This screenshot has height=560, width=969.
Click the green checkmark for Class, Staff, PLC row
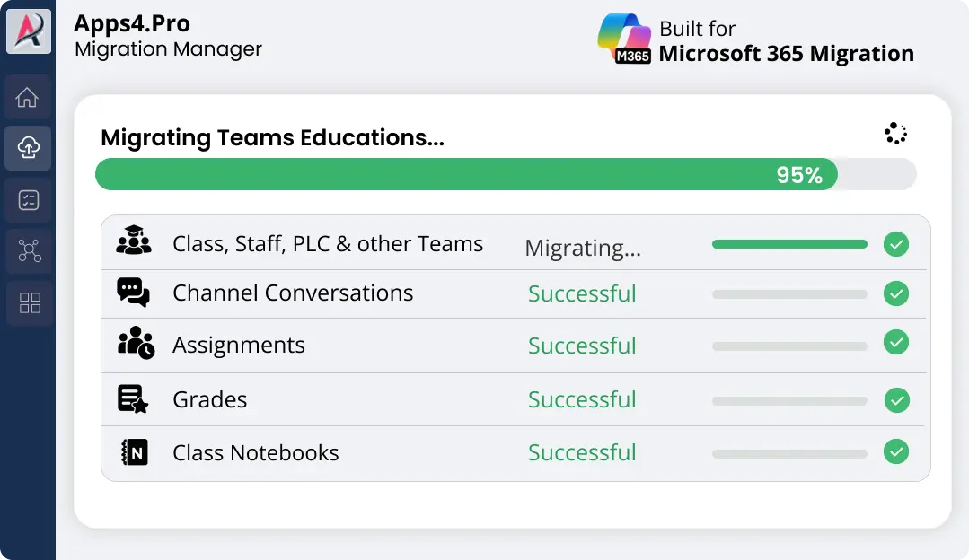tap(895, 244)
